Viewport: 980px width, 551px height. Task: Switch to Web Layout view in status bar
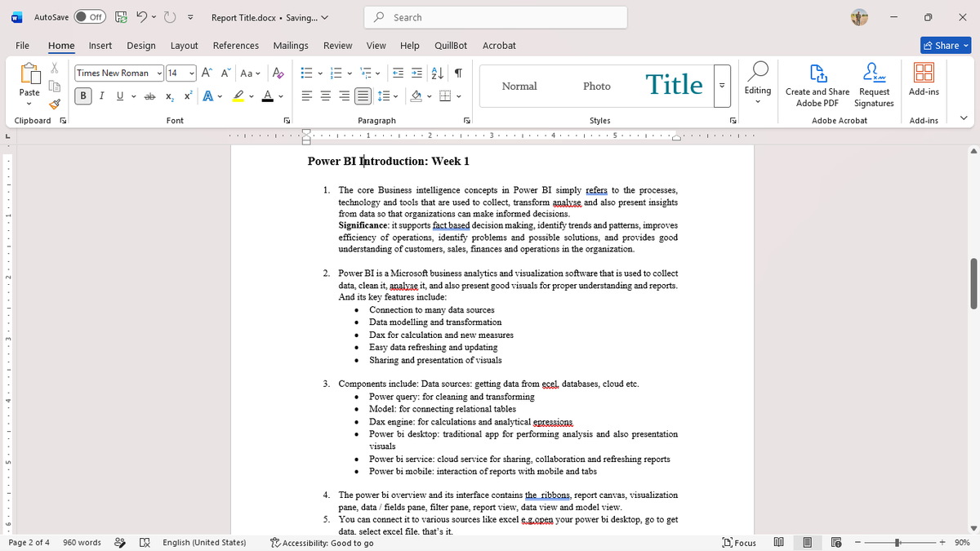point(836,542)
